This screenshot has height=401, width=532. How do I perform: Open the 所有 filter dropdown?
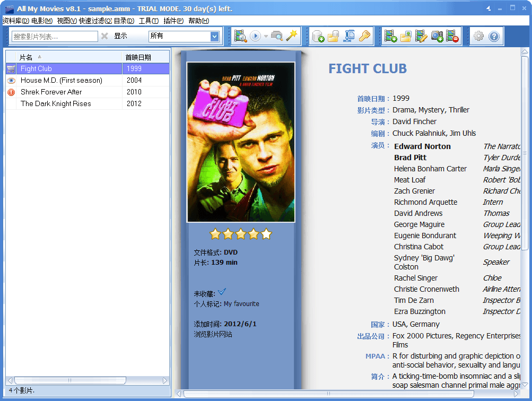point(214,36)
